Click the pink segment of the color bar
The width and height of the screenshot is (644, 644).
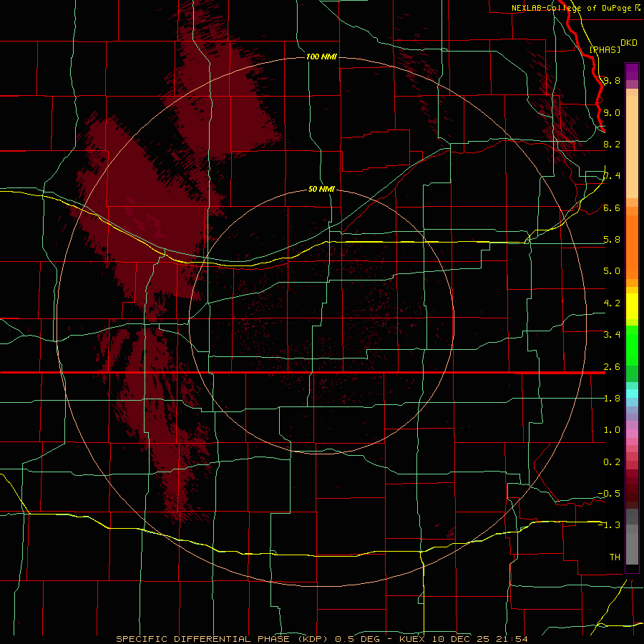coord(632,434)
